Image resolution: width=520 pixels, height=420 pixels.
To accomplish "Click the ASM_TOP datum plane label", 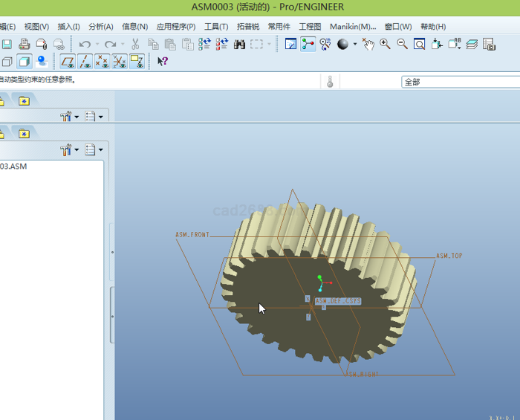I will [x=449, y=256].
